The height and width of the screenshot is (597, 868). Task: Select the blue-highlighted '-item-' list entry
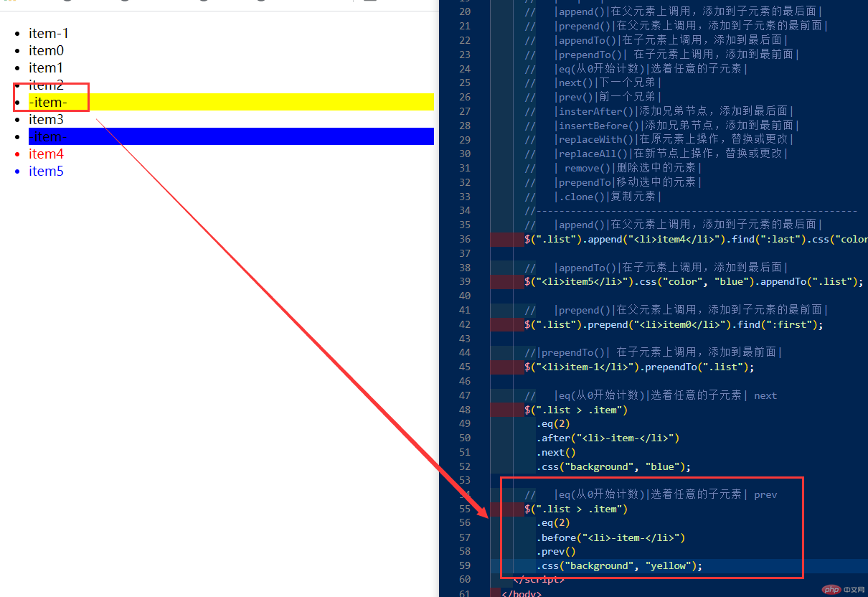coord(231,136)
